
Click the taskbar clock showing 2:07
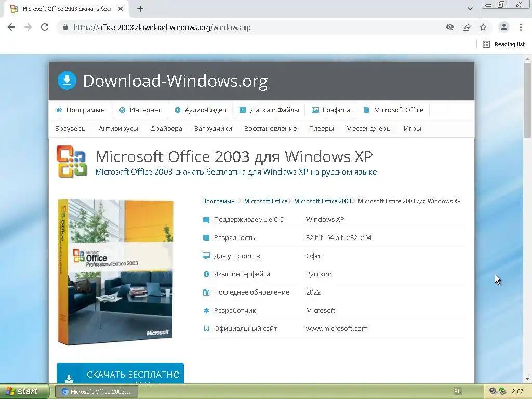click(x=517, y=392)
